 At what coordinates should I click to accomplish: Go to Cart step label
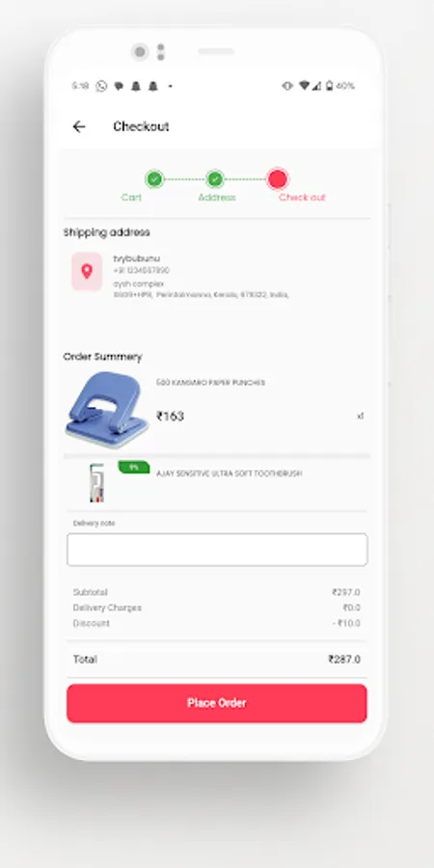pos(132,198)
